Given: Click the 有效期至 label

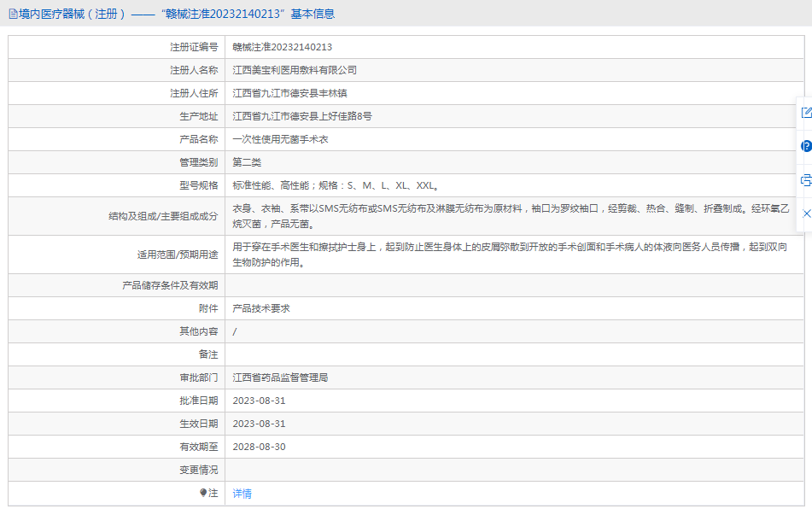Looking at the screenshot, I should pos(198,447).
